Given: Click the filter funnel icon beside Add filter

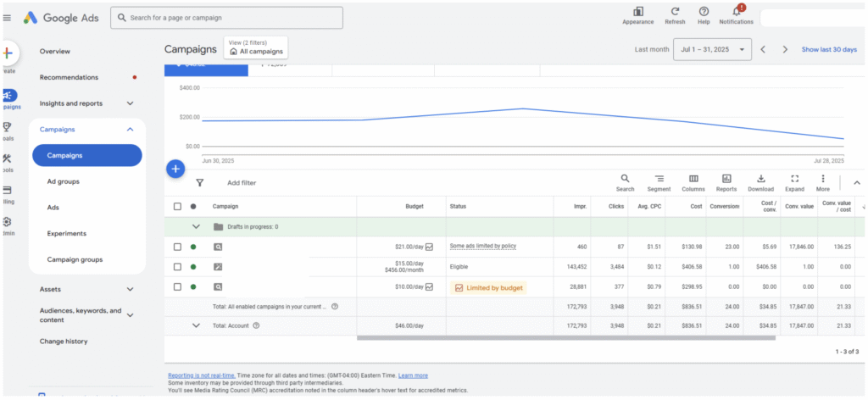Looking at the screenshot, I should [200, 182].
